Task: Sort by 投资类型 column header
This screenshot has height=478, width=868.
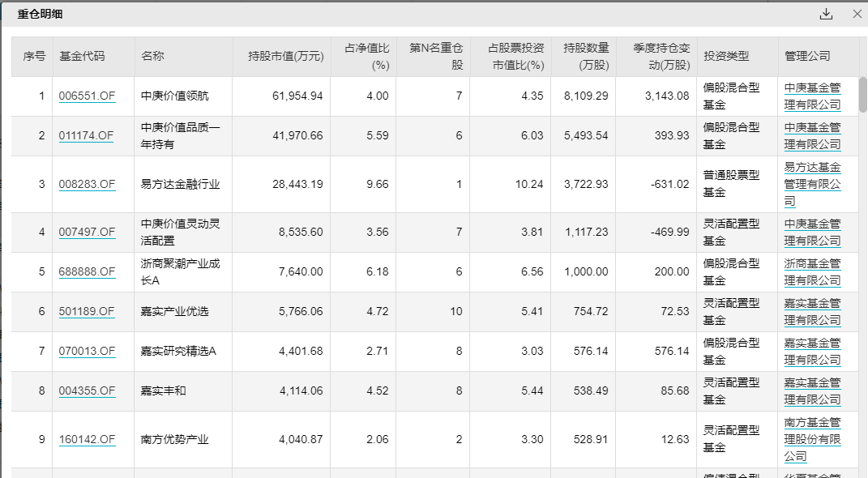Action: (738, 57)
